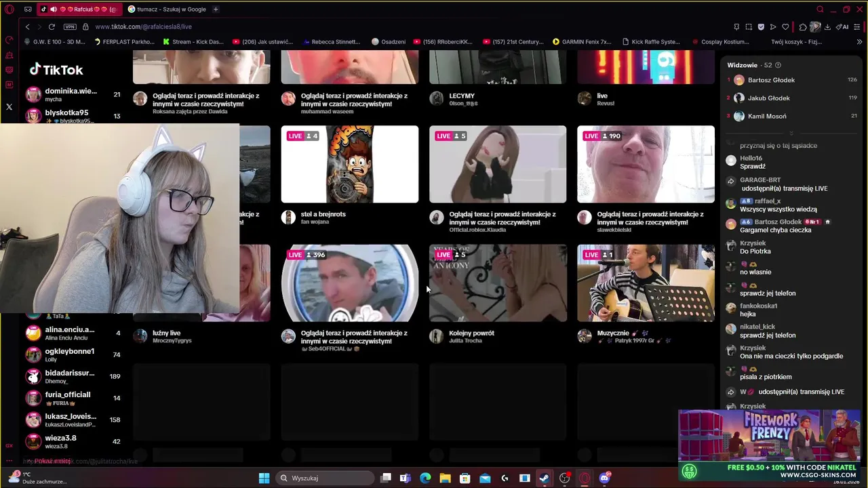This screenshot has height=488, width=868.
Task: Click the nikatel_kick chat username
Action: pos(757,327)
